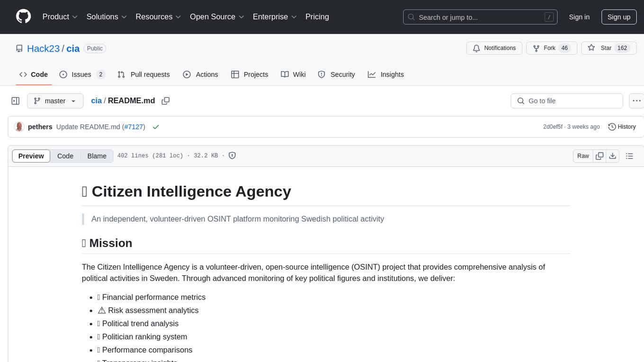Screen dimensions: 644x362
Task: Open the Wiki tab
Action: tap(293, 74)
